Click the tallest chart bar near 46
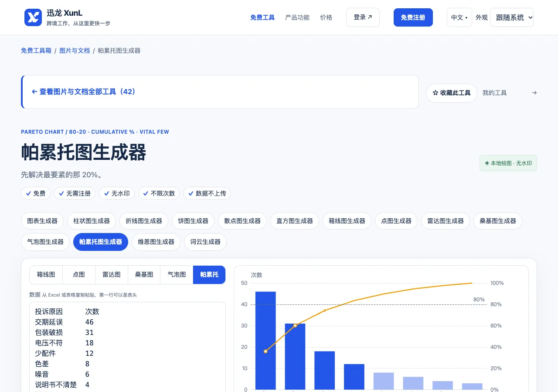 (265, 341)
